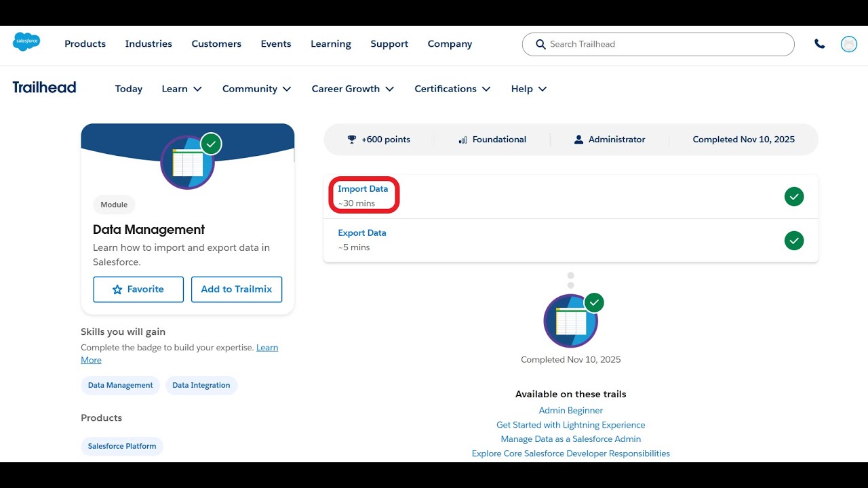Expand the Community dropdown menu
868x488 pixels.
click(257, 89)
